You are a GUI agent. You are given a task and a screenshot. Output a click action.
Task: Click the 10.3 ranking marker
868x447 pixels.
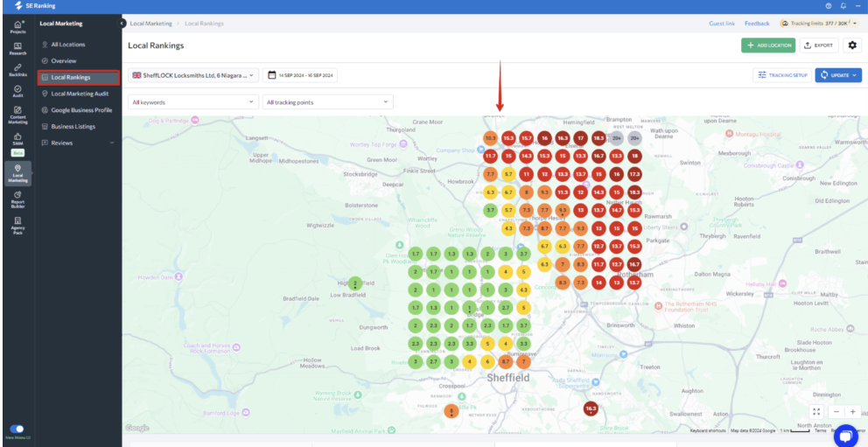(x=490, y=137)
